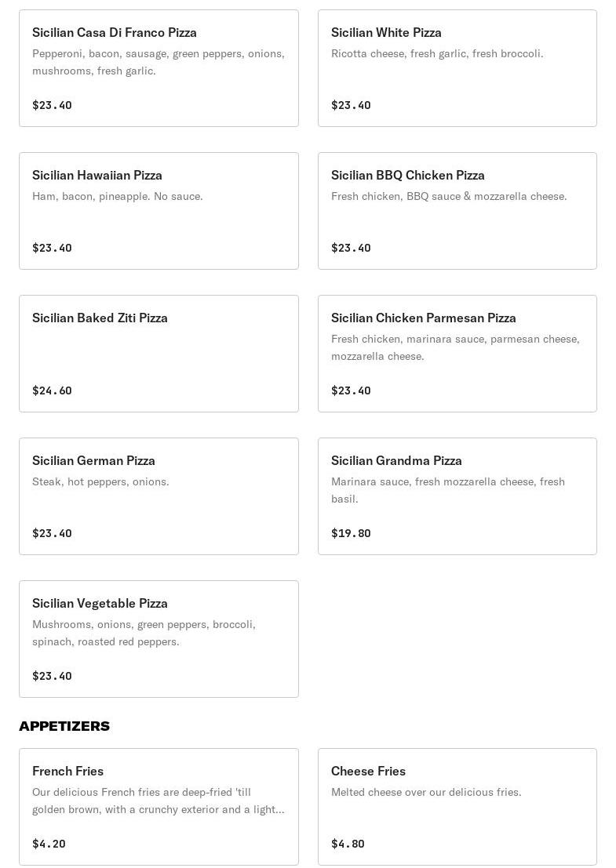Choose the Sicilian Hawaiian Pizza menu item
The width and height of the screenshot is (616, 868).
[159, 211]
